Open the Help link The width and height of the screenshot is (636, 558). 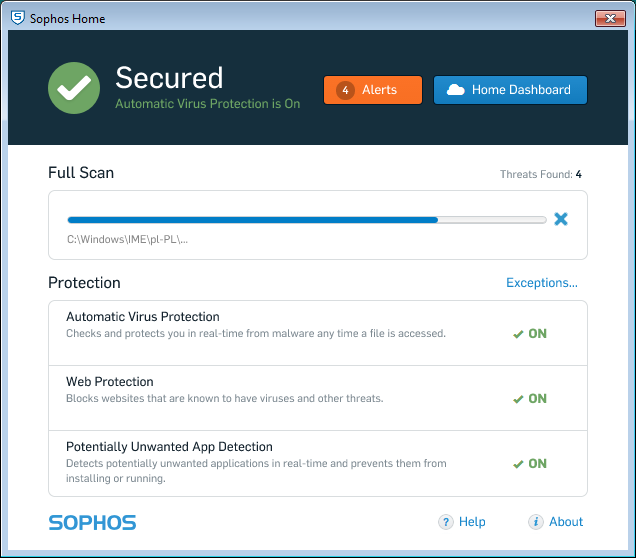[472, 522]
